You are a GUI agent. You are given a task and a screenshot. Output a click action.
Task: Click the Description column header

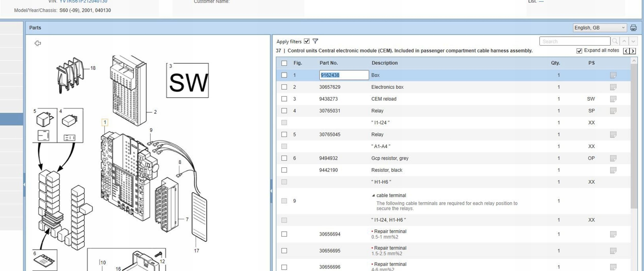point(384,63)
